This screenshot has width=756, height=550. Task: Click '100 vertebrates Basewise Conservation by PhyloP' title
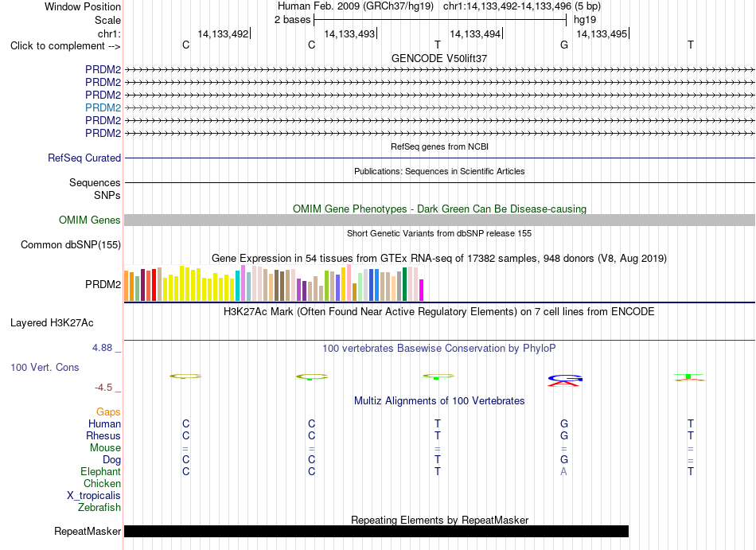coord(439,348)
